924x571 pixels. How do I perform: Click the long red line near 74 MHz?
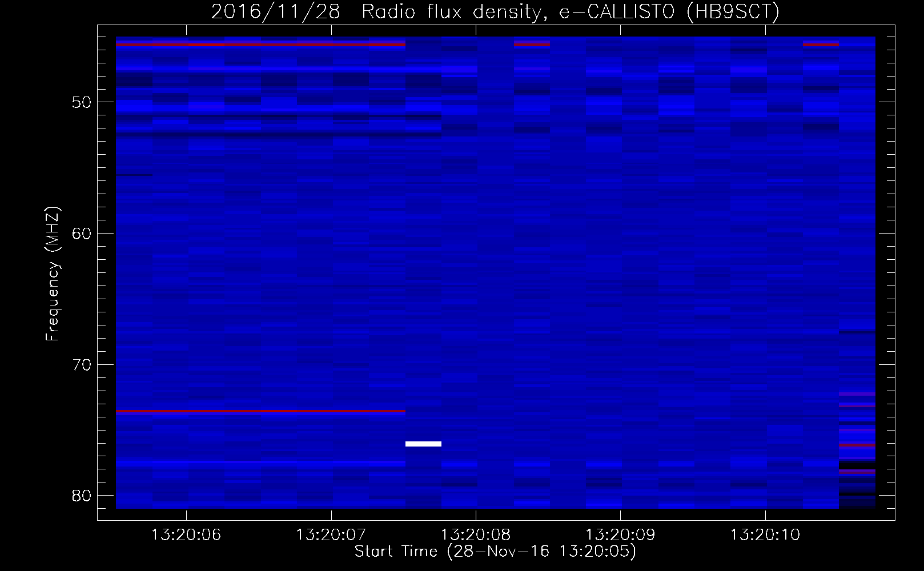pyautogui.click(x=260, y=411)
